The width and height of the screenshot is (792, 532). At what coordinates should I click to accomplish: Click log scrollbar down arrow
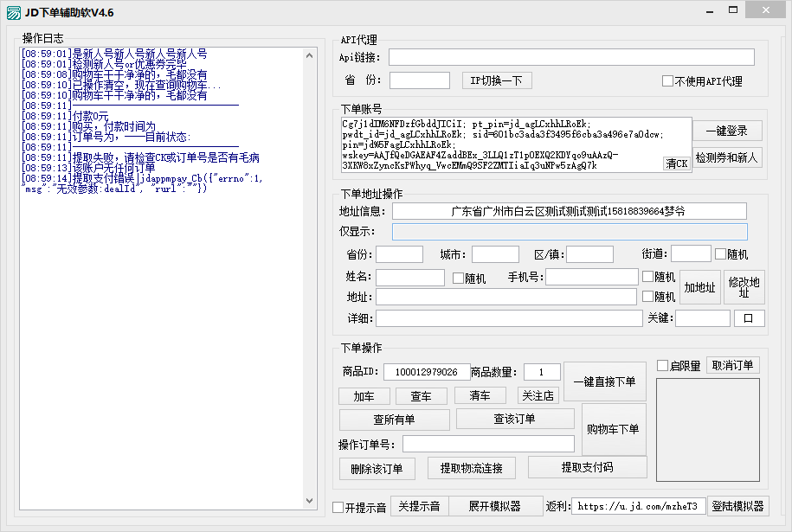coord(311,500)
